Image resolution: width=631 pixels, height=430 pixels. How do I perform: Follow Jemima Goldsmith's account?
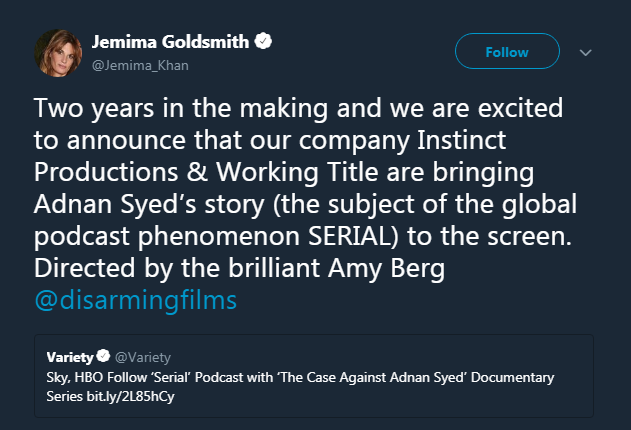(x=506, y=51)
